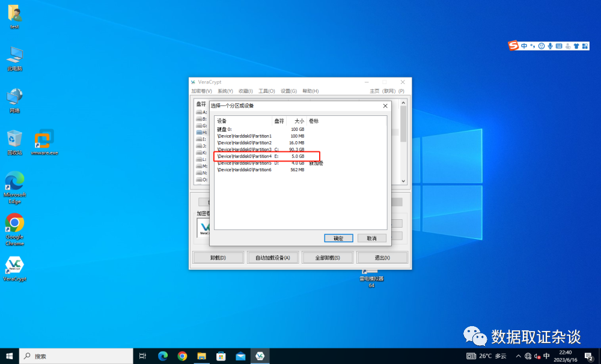601x364 pixels.
Task: Open Sogou soft keyboard icon
Action: [x=559, y=46]
